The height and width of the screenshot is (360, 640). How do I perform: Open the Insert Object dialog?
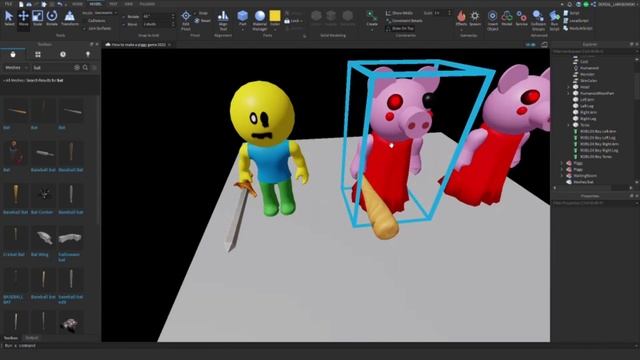point(492,20)
